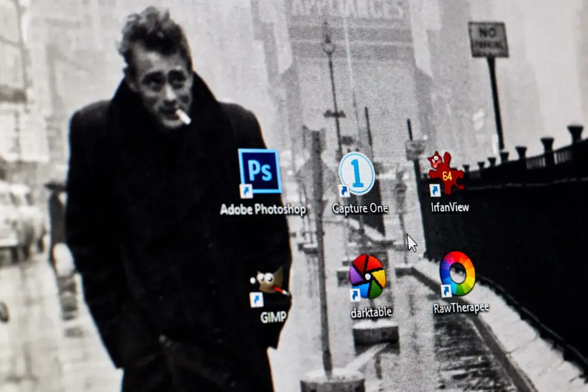Screen dimensions: 588x392
Task: Click the "GIMP" text label
Action: tap(273, 317)
